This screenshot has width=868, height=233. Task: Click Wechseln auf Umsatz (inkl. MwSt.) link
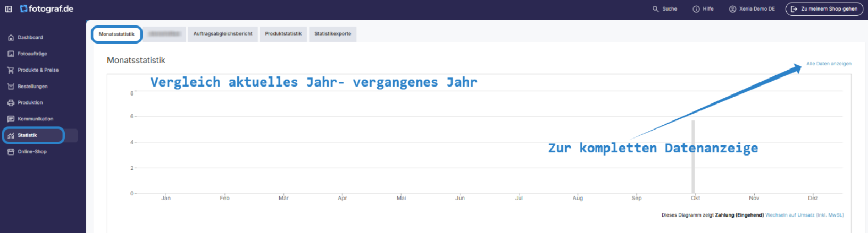(x=805, y=215)
